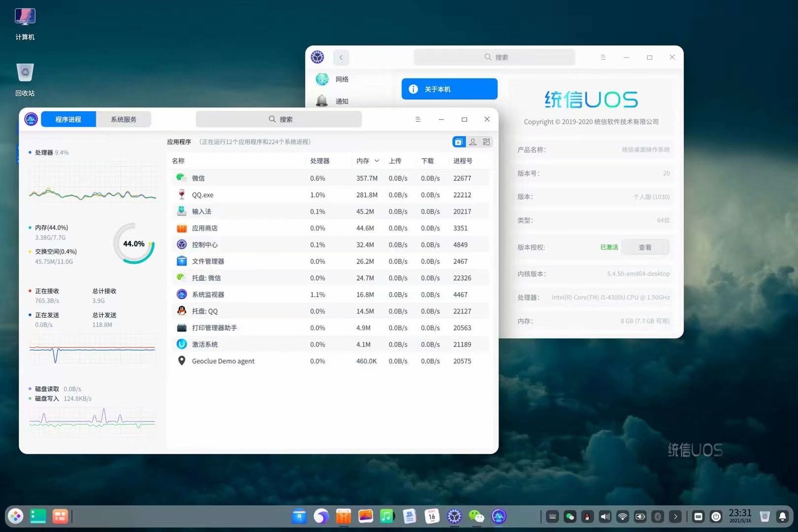Launch the browser from the dock

tap(321, 516)
